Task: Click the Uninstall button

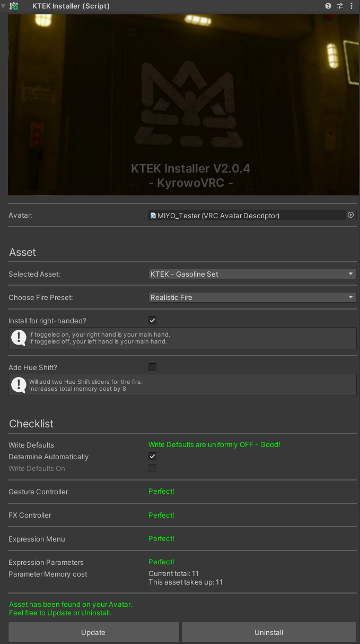Action: [x=269, y=632]
